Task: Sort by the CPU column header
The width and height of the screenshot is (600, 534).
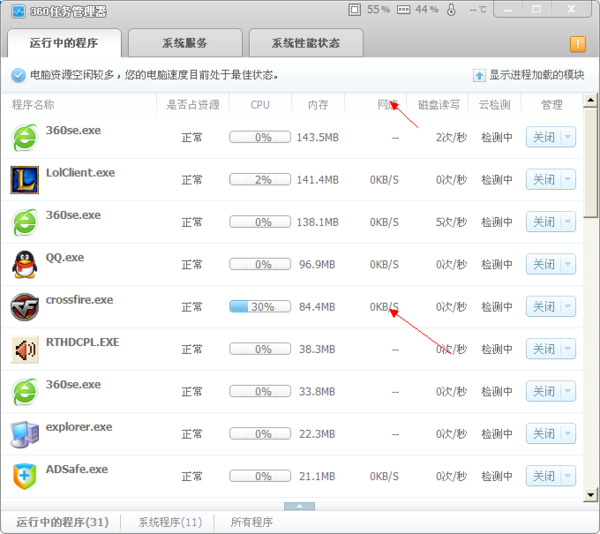Action: point(260,104)
